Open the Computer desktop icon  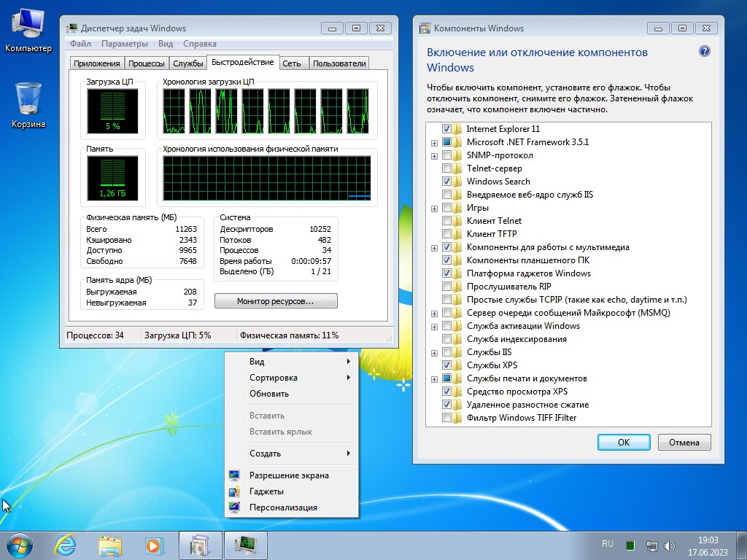[x=28, y=31]
